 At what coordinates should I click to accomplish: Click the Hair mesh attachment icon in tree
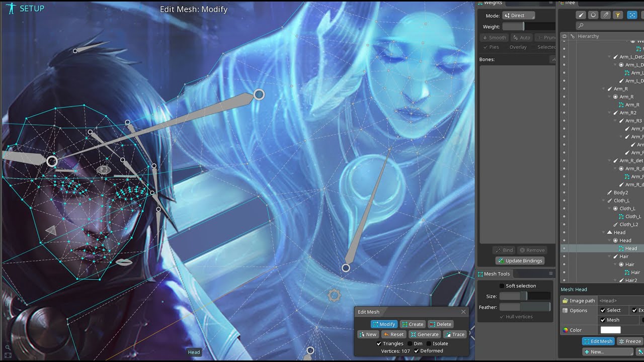point(627,273)
